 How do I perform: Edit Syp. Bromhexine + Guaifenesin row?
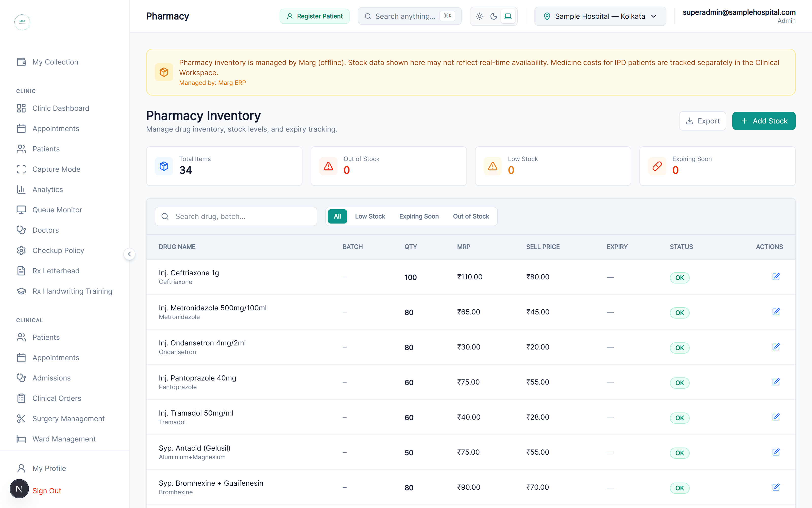click(776, 487)
